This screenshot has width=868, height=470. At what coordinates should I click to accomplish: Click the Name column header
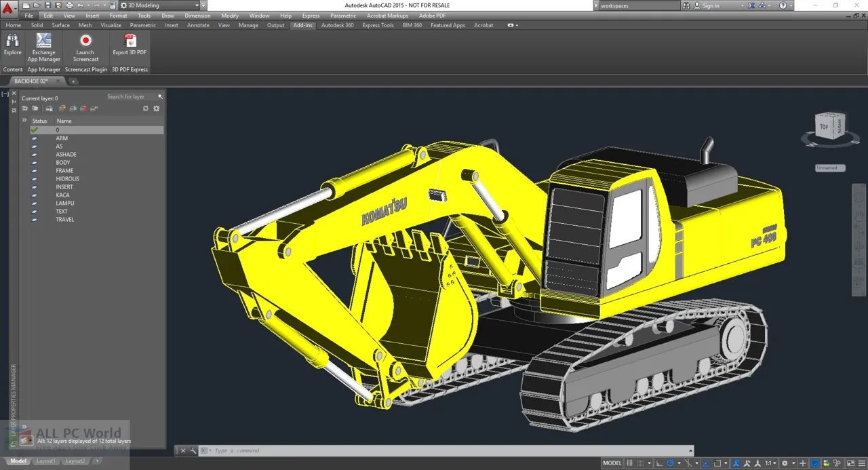[64, 121]
